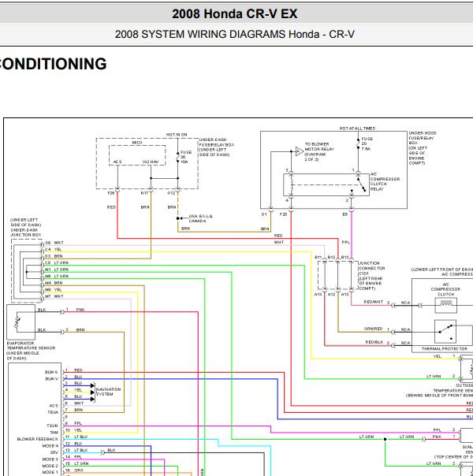Screen dimensions: 473x476
Task: Click the 'M7 WHT' wire label
Action: 54,296
